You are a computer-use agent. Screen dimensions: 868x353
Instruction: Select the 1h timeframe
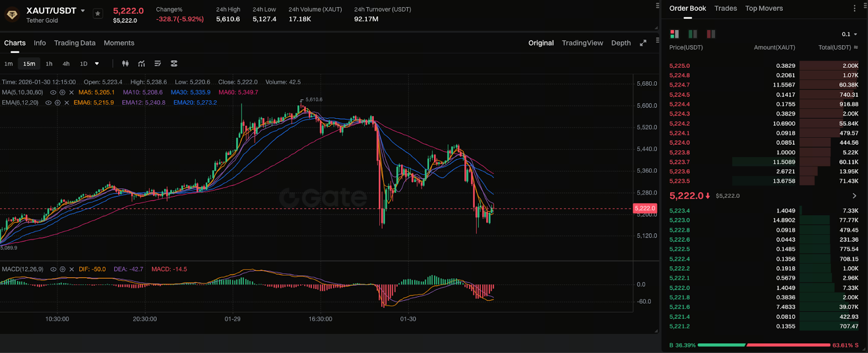coord(49,63)
